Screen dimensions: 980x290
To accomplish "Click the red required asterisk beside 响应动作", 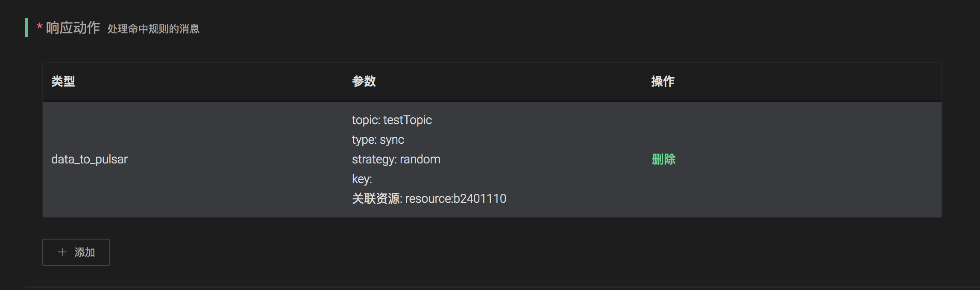I will (x=39, y=28).
